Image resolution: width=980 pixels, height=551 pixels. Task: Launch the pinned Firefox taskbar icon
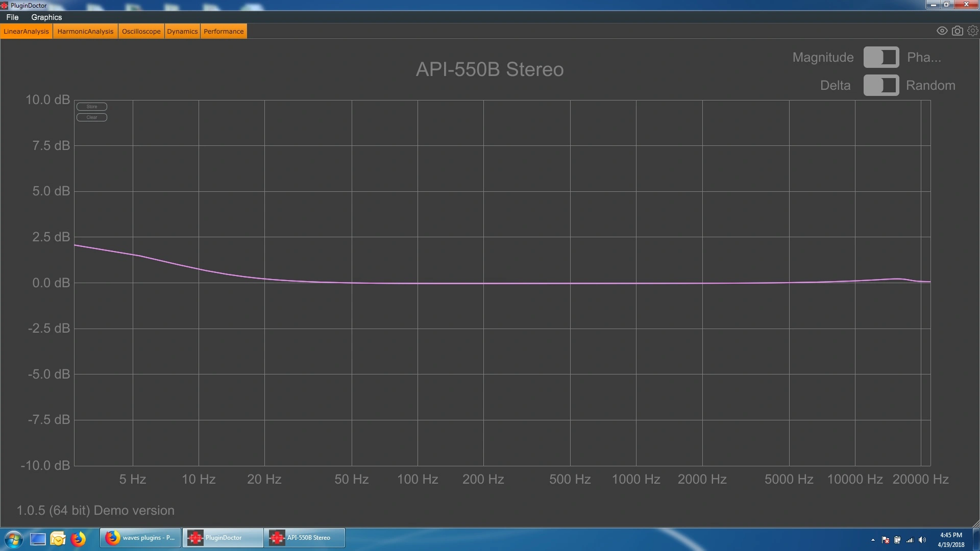tap(78, 539)
